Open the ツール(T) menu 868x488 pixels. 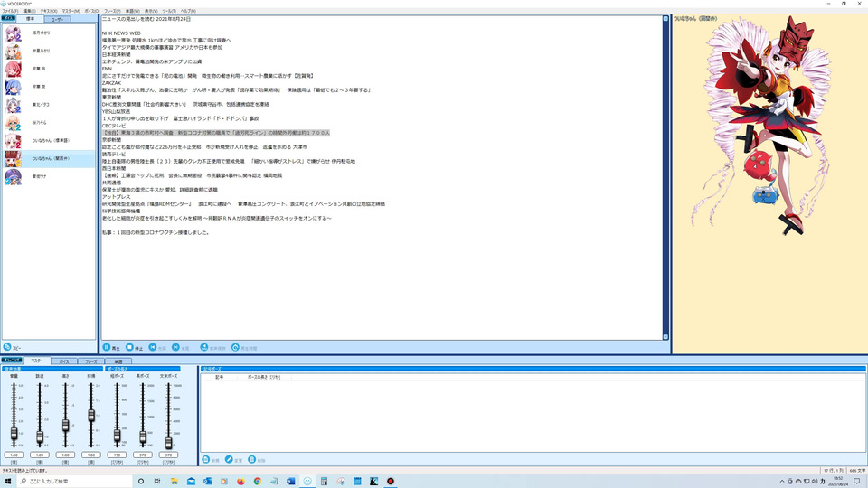pos(169,11)
